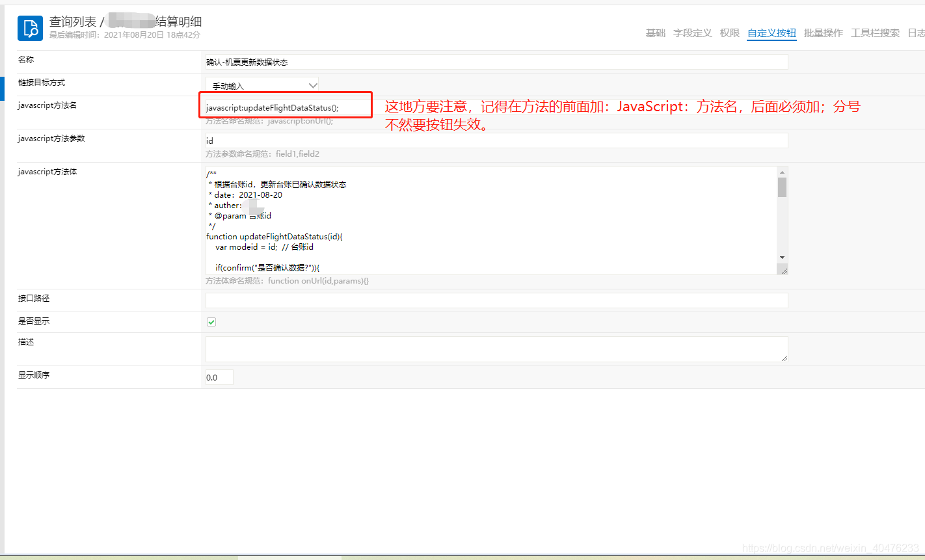The width and height of the screenshot is (925, 560).
Task: Switch to the 基础 tab
Action: coord(655,33)
